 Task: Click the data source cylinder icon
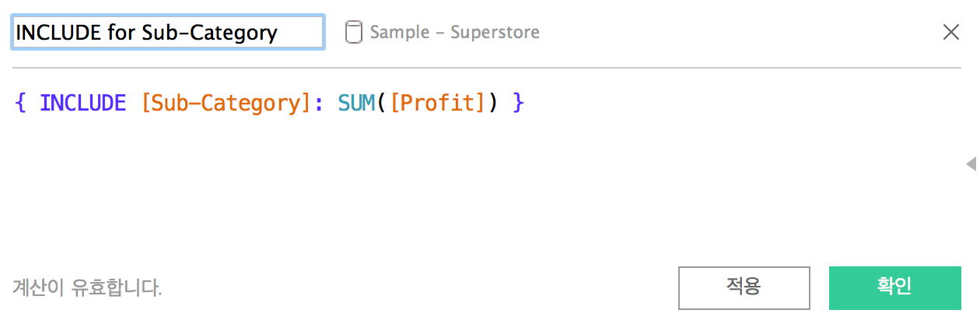point(354,32)
